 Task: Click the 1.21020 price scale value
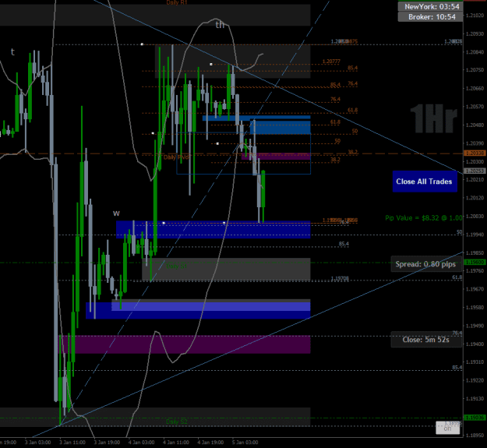[475, 16]
